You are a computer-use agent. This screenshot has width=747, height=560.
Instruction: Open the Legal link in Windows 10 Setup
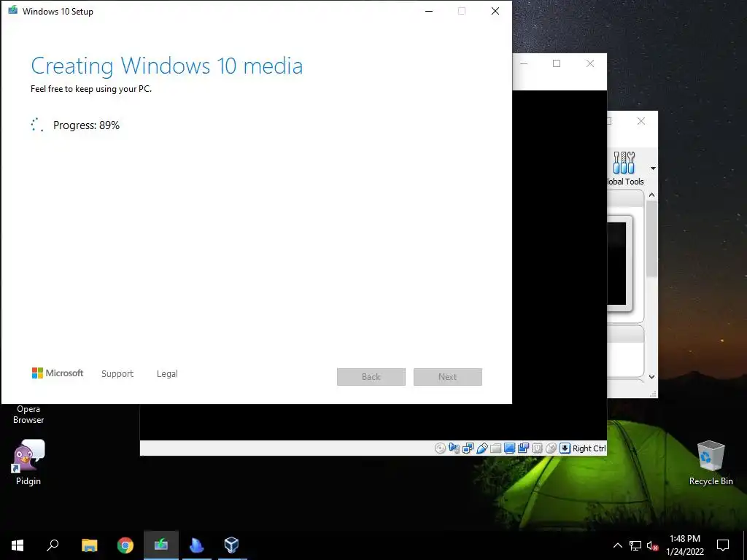pyautogui.click(x=167, y=374)
